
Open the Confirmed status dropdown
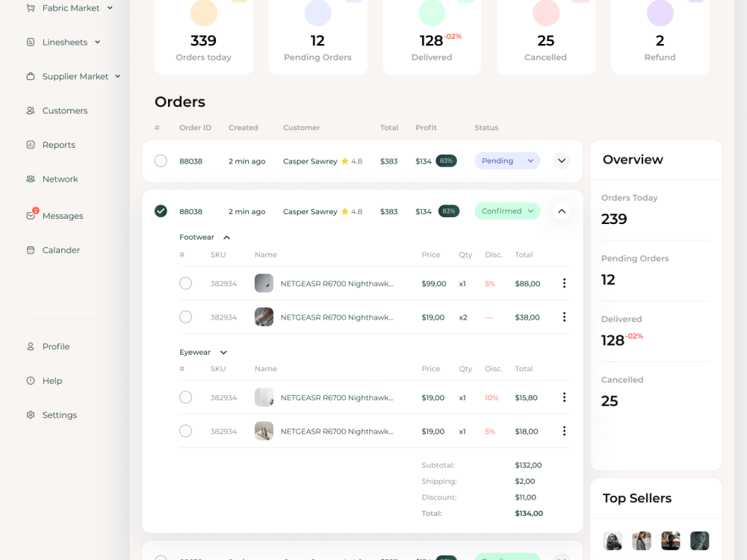coord(507,211)
